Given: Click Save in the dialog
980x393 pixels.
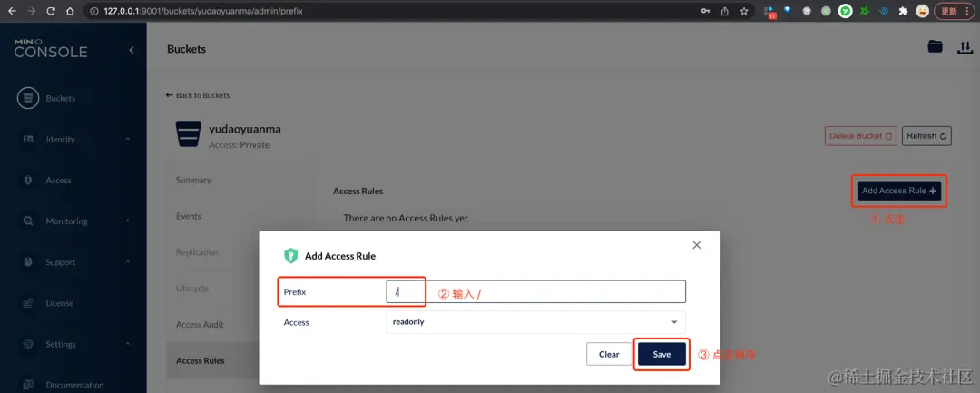Looking at the screenshot, I should click(661, 354).
